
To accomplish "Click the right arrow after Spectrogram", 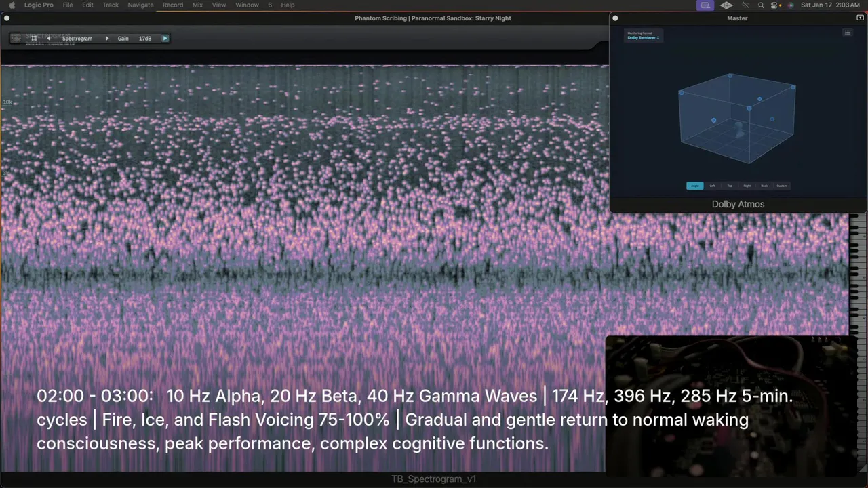I will [x=106, y=39].
